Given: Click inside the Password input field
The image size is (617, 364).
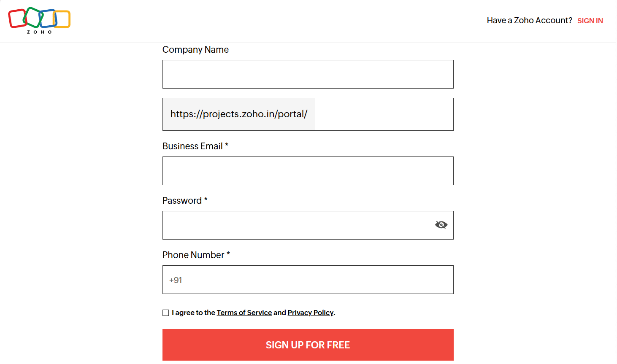Looking at the screenshot, I should pos(298,225).
